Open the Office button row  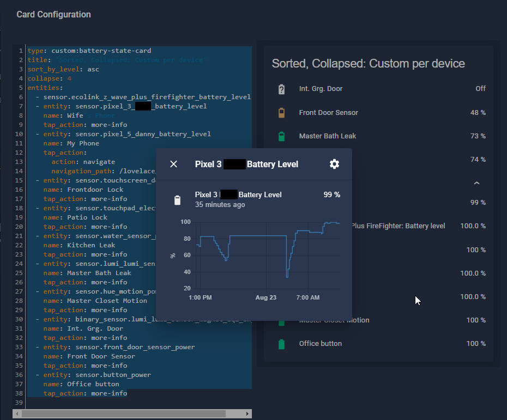(x=379, y=344)
